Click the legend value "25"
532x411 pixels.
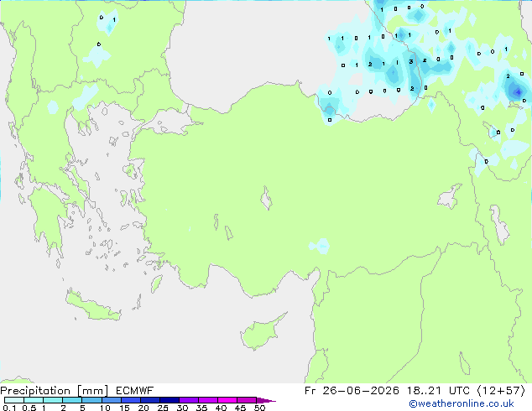[x=163, y=408]
